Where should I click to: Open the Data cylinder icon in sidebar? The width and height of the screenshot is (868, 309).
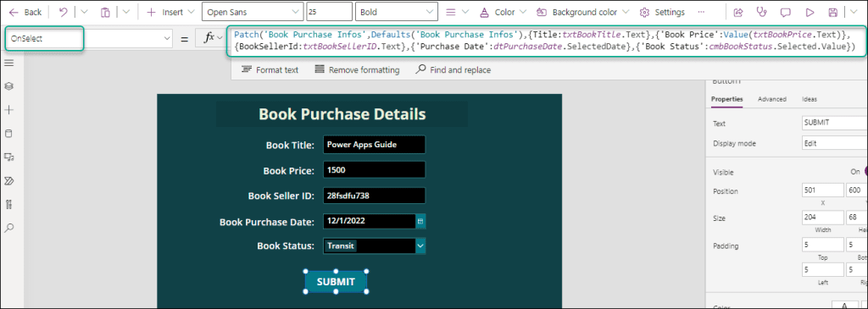pos(8,133)
